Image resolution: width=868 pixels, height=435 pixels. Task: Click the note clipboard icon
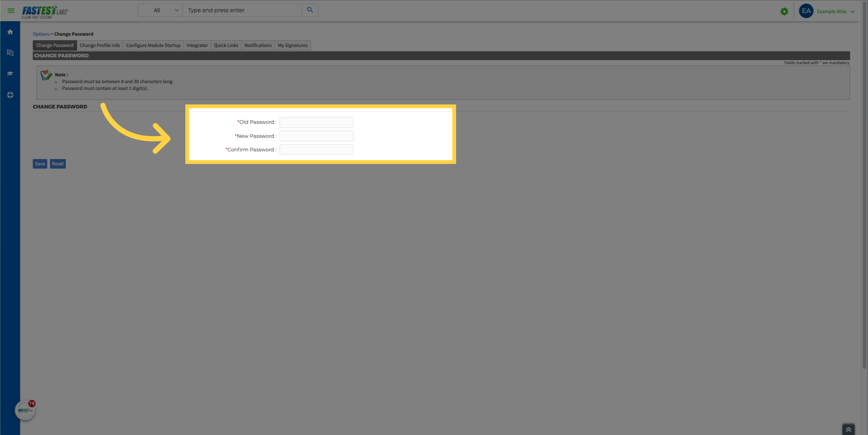tap(46, 75)
